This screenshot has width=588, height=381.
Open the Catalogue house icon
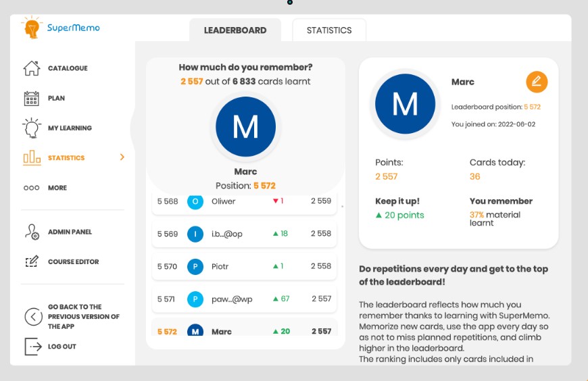tap(32, 68)
